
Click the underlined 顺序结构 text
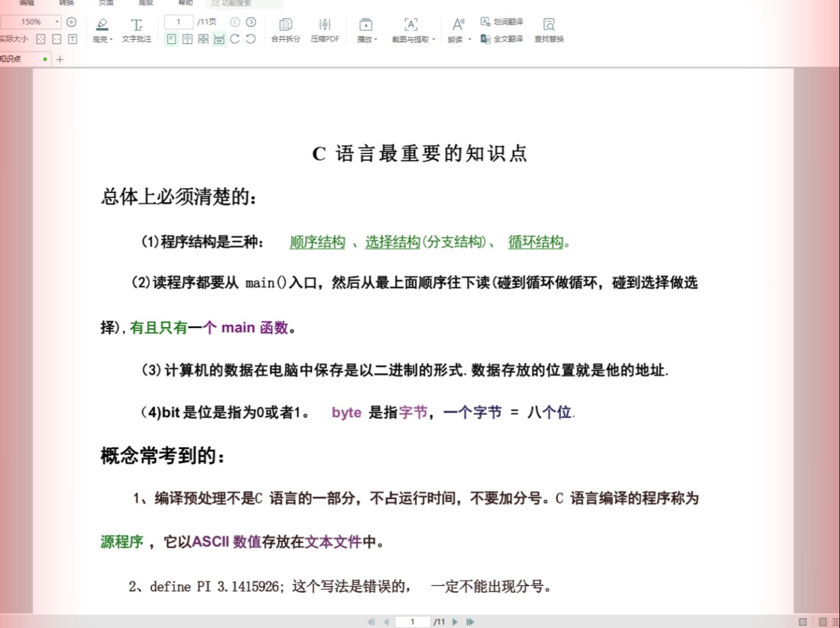(318, 242)
